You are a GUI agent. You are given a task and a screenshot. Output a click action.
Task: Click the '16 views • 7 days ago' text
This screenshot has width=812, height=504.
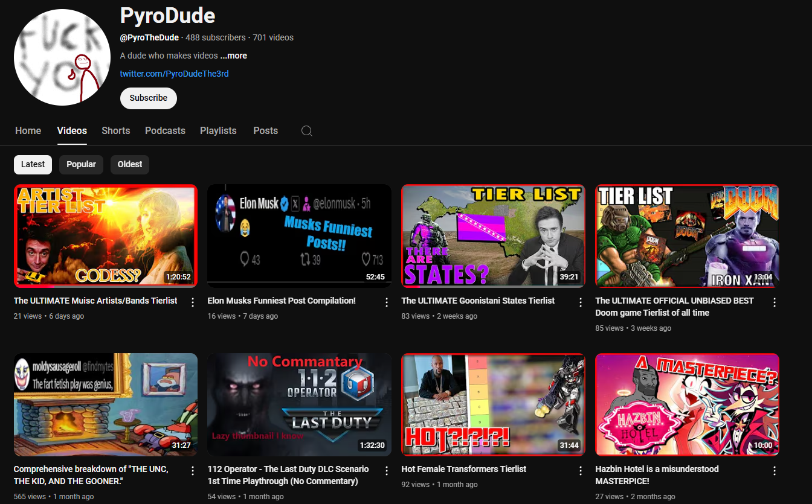coord(243,316)
